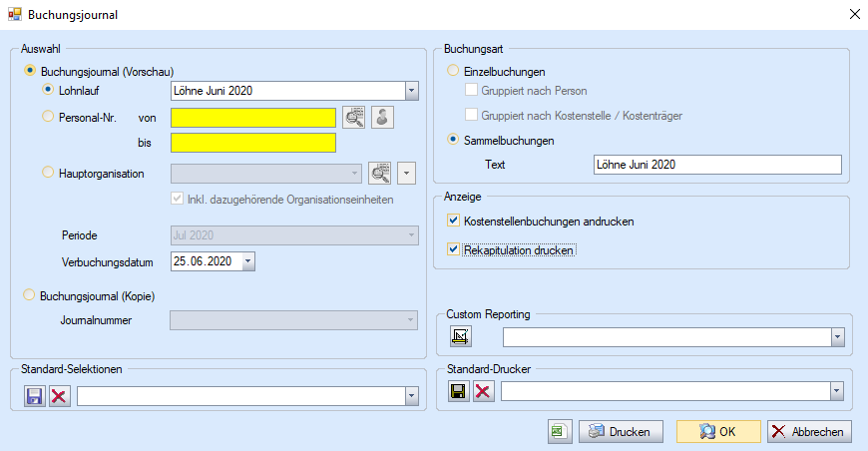Toggle Kostenstellenbuchungen andrucken checkbox

pos(453,221)
